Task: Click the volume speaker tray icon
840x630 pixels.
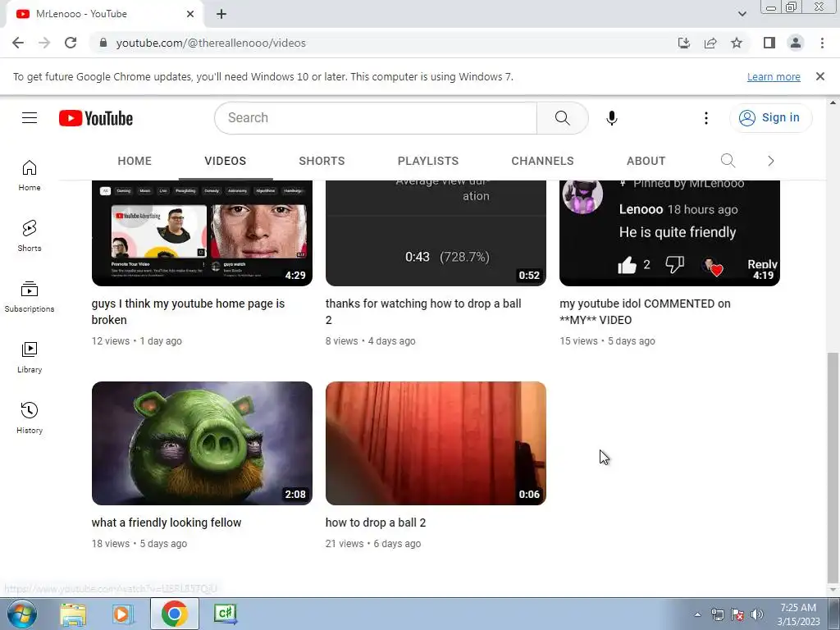Action: 757,615
